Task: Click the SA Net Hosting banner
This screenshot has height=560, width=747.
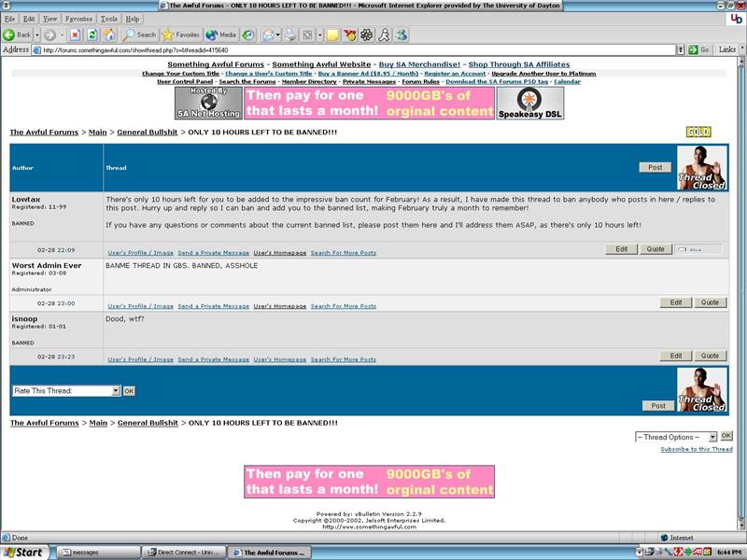Action: click(x=208, y=103)
